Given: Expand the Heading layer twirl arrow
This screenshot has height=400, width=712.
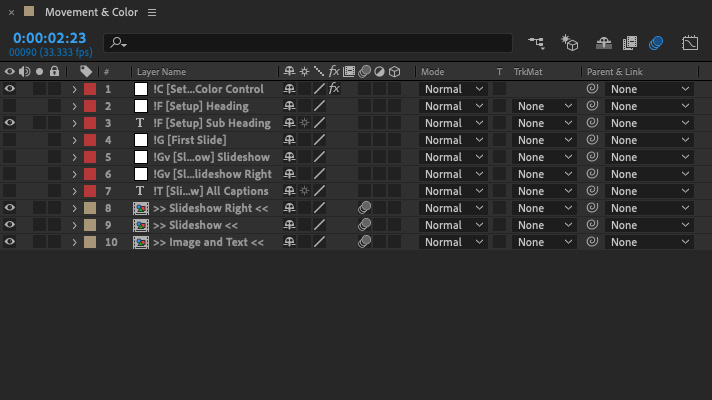Looking at the screenshot, I should (x=74, y=106).
